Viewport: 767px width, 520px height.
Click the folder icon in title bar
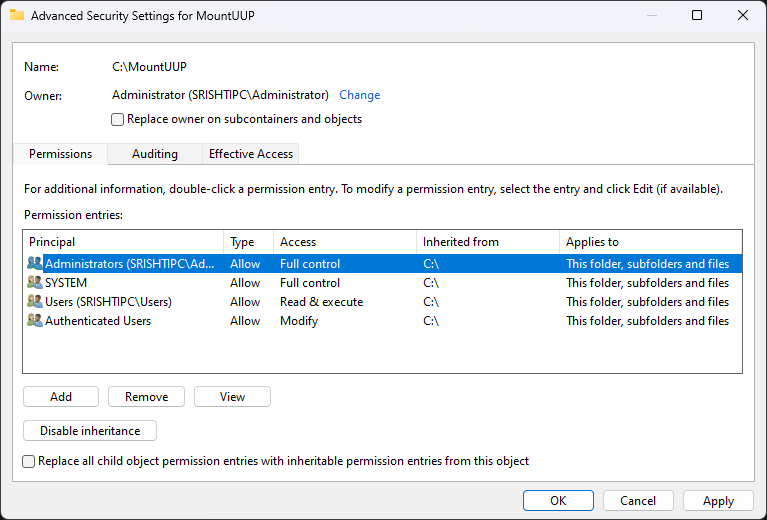[x=16, y=15]
